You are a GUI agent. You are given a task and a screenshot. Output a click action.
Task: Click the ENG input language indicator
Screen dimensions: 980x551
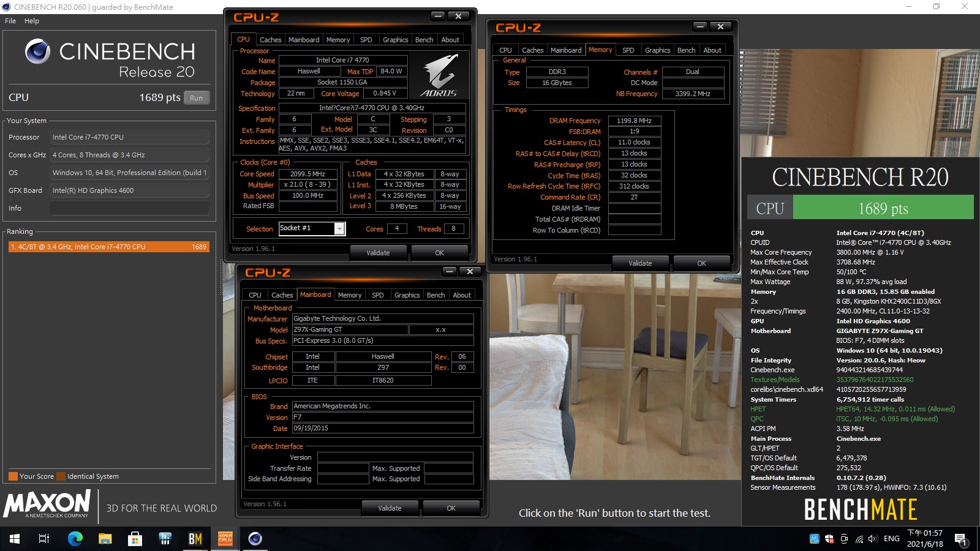click(892, 539)
